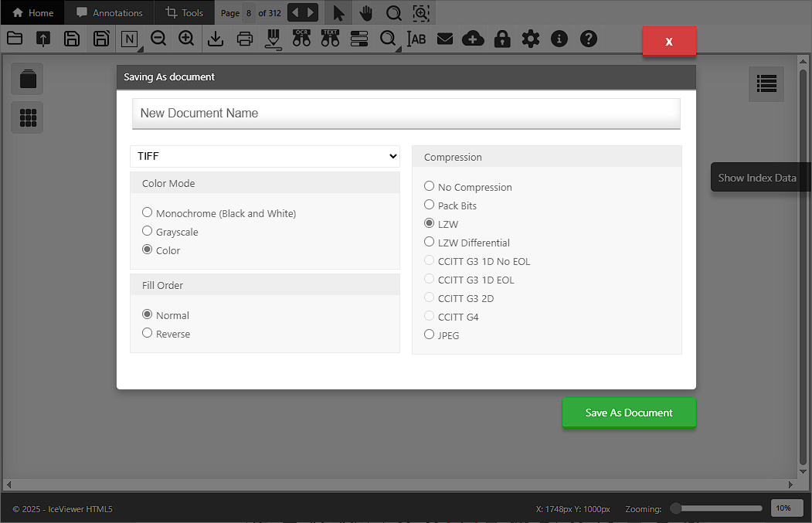Switch to the Tools tab
Screen dimensions: 812x523
point(185,13)
